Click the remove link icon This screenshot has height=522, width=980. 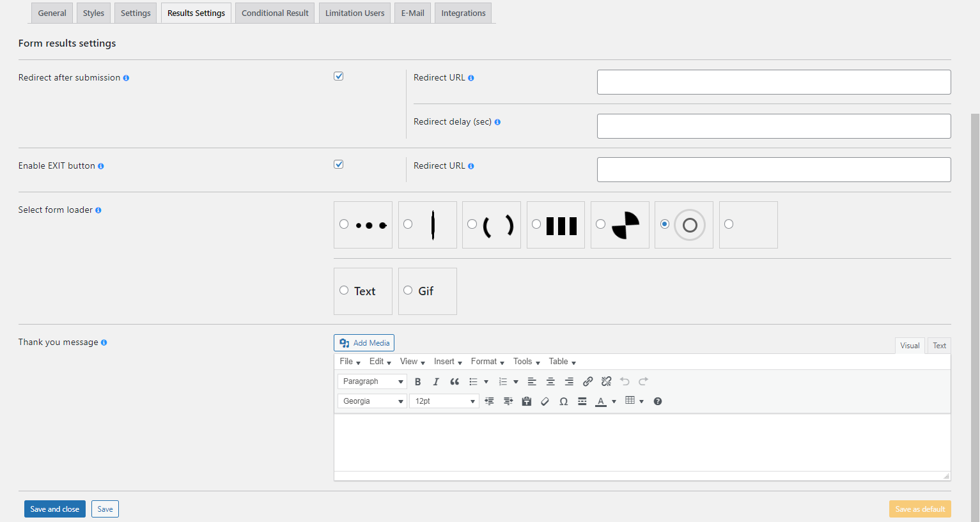point(607,381)
